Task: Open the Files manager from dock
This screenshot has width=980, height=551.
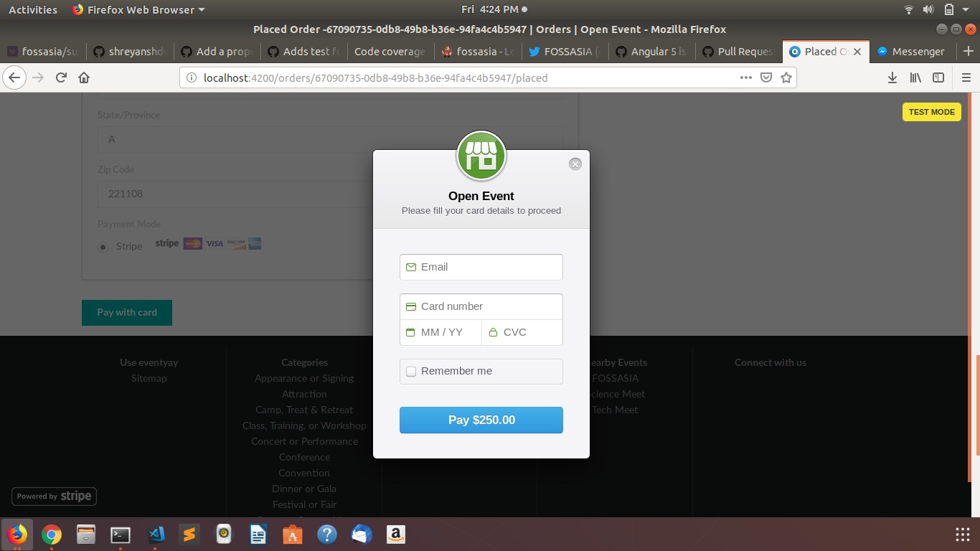Action: [85, 534]
